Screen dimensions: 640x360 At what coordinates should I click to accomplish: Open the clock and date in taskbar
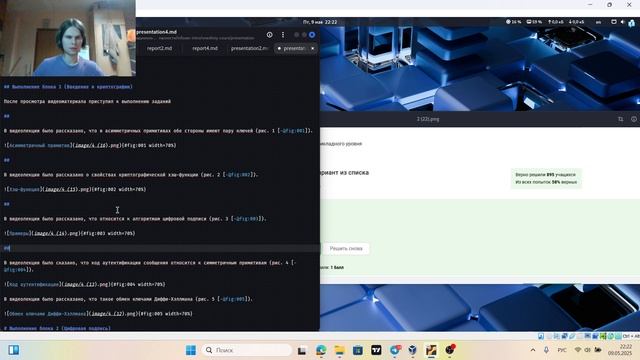click(620, 350)
